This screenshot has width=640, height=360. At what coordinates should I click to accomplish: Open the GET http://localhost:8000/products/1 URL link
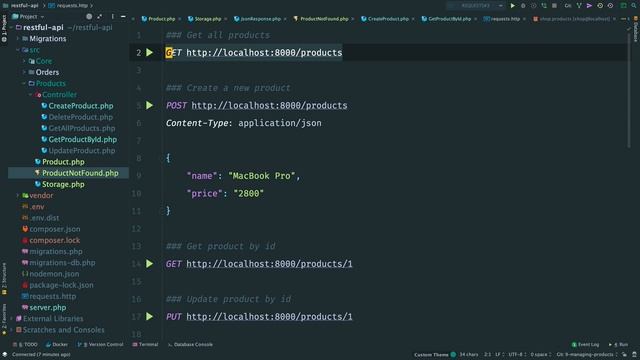[x=269, y=264]
